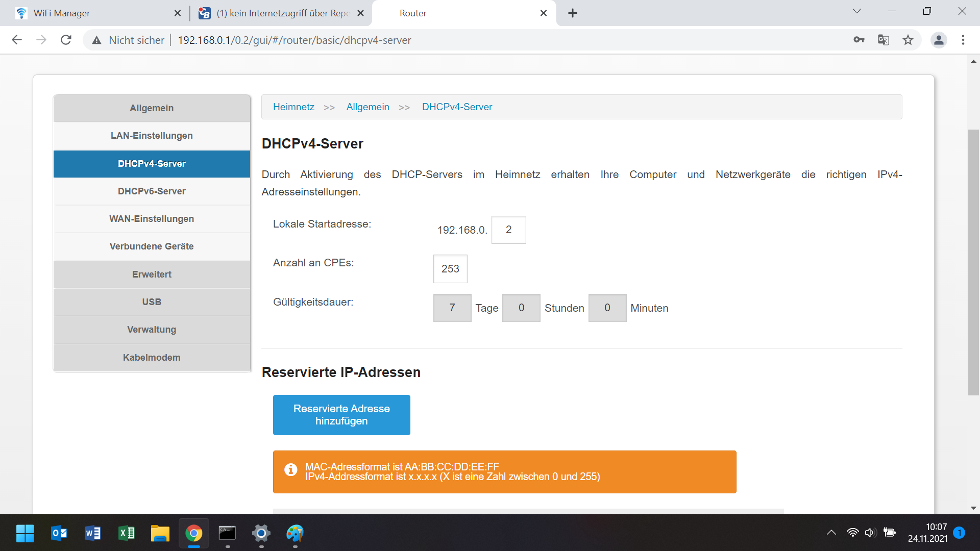Viewport: 980px width, 551px height.
Task: Click the Lokale Startadresse input field
Action: click(x=508, y=230)
